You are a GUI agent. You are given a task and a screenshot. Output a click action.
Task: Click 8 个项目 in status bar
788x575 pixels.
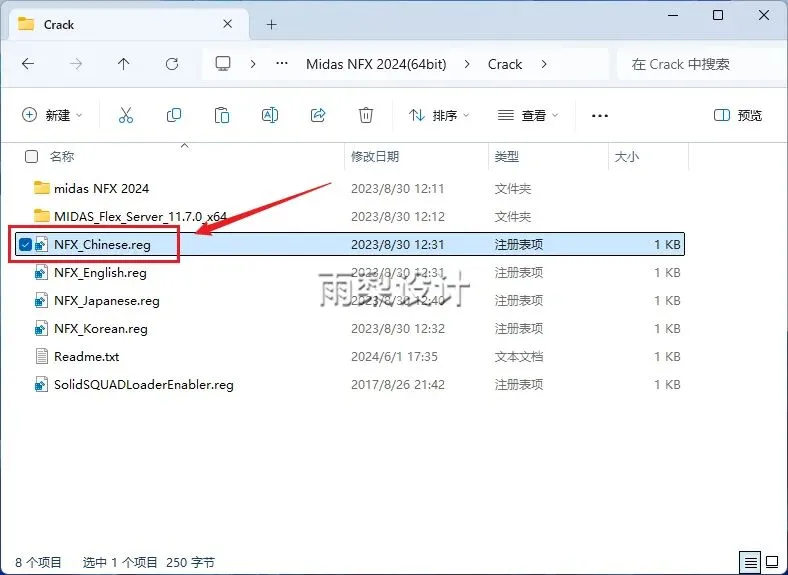click(x=38, y=562)
